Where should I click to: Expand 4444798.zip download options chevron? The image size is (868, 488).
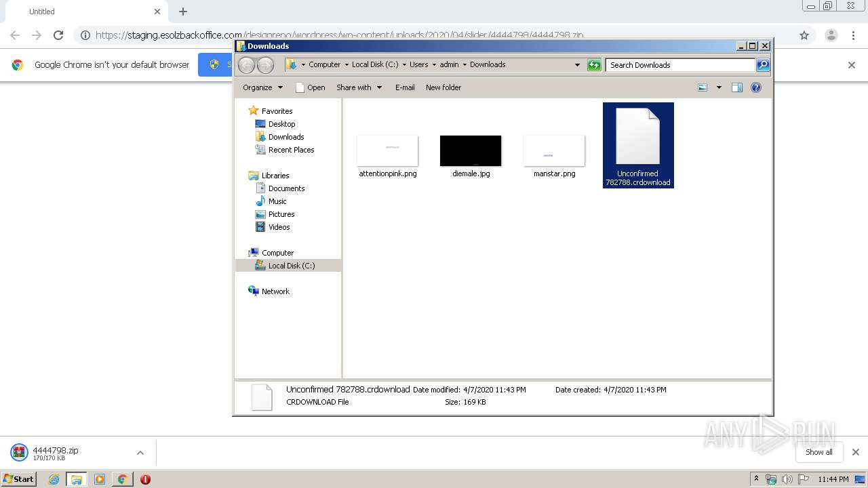point(140,453)
